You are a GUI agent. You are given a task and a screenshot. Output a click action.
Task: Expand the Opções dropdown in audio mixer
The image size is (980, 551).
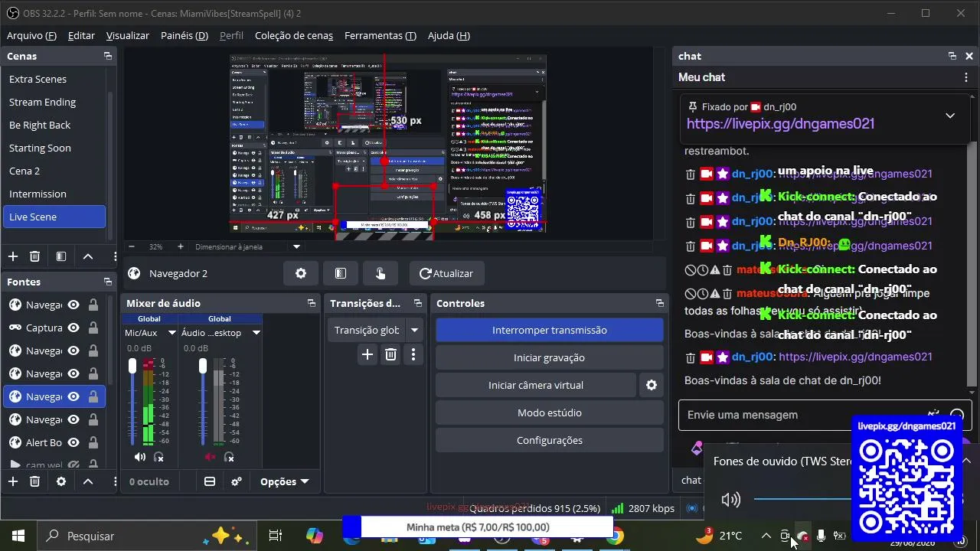284,481
